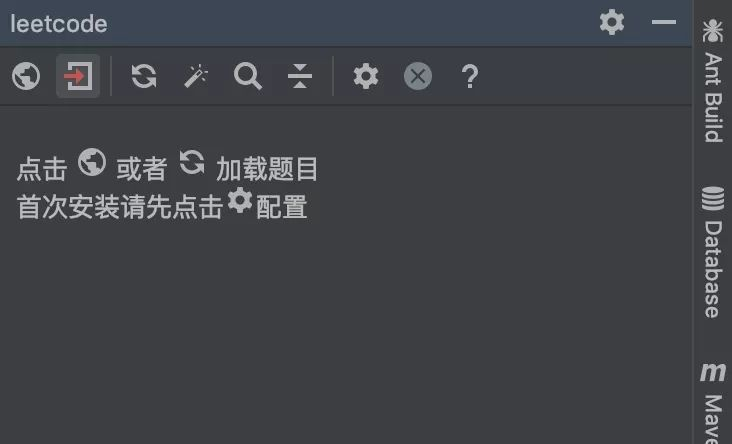This screenshot has width=732, height=444.
Task: Click the Maven m icon
Action: [713, 372]
